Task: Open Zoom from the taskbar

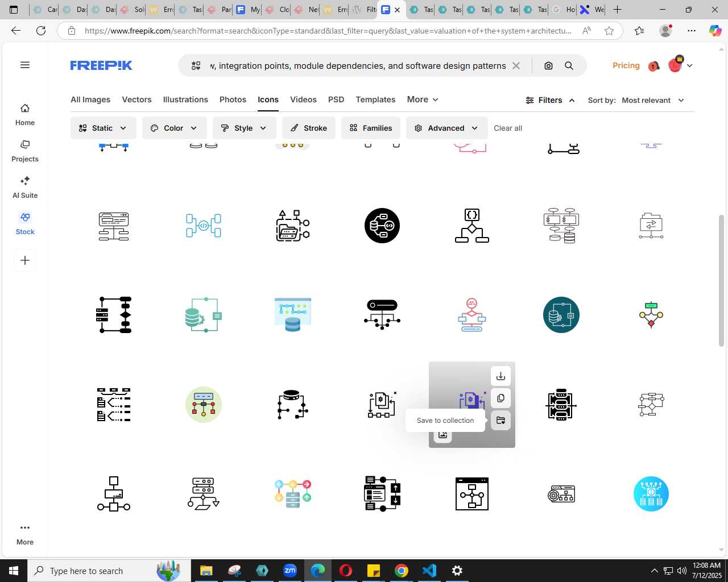Action: 290,571
